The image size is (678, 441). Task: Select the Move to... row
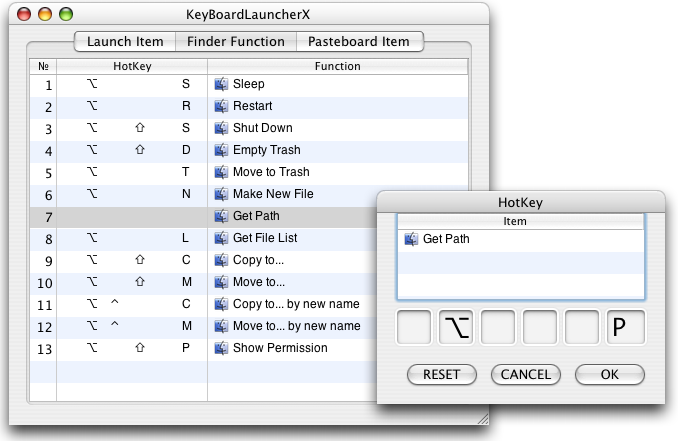pos(203,282)
